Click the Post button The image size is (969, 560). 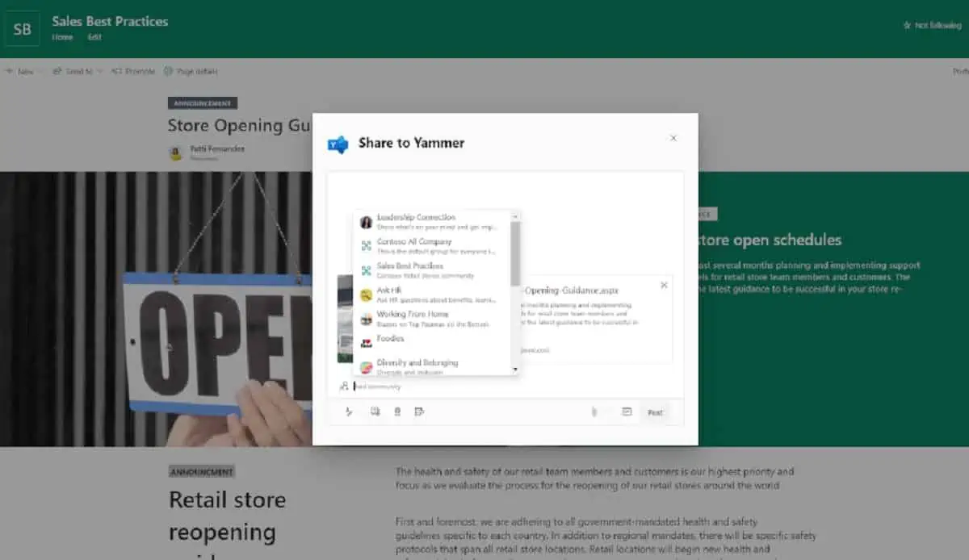pos(655,412)
